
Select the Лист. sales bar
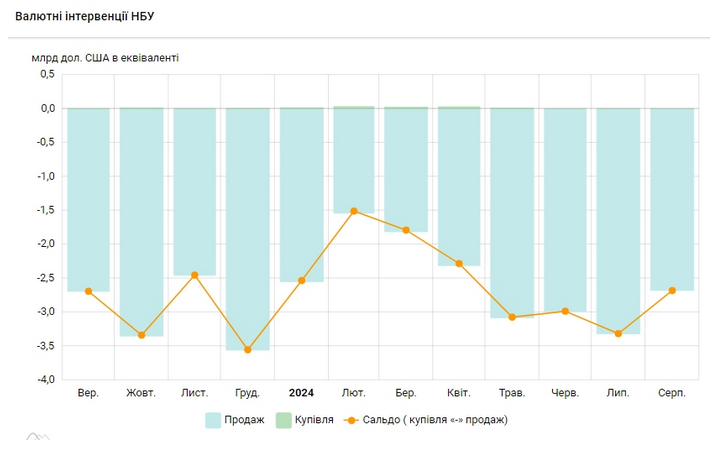(x=194, y=192)
